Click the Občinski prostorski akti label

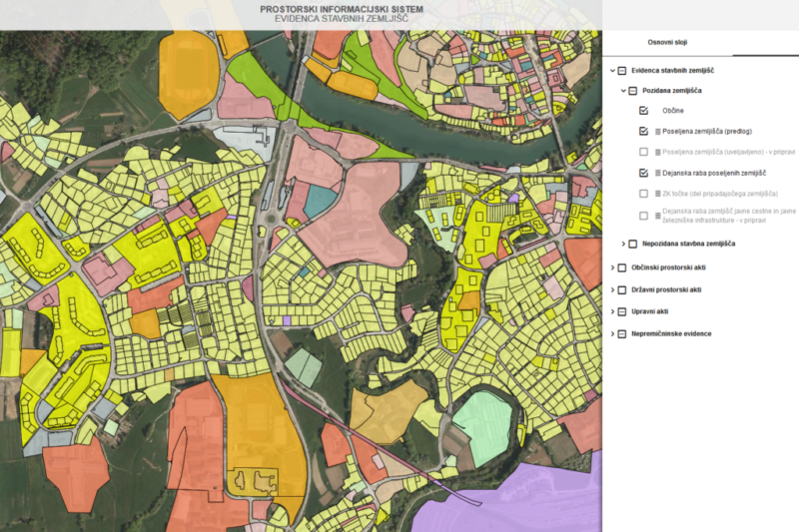pyautogui.click(x=668, y=267)
